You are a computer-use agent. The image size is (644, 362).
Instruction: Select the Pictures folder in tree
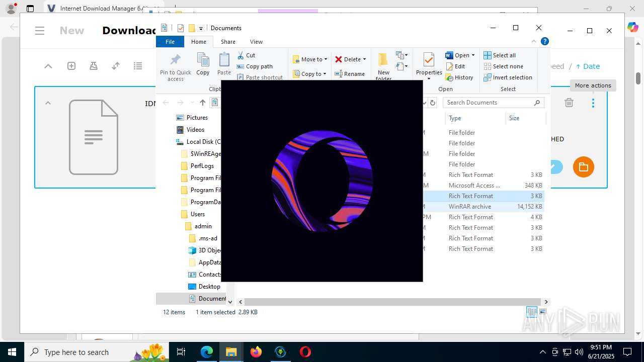point(197,118)
